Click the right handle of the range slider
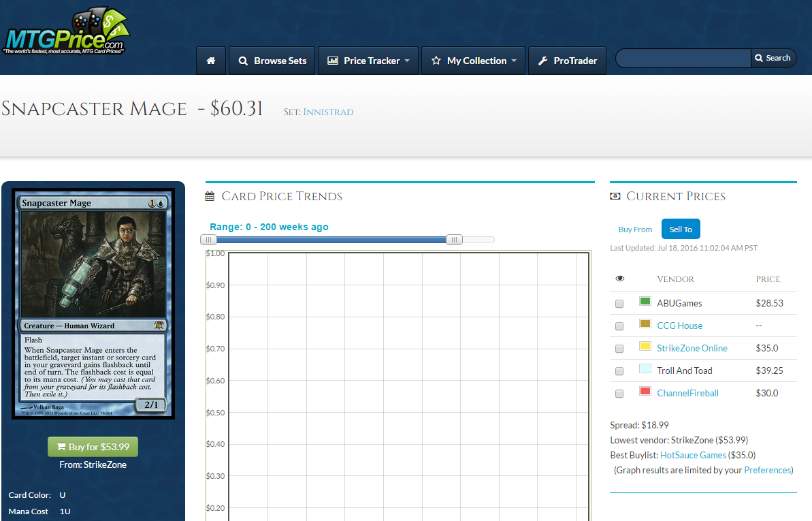Image resolution: width=812 pixels, height=521 pixels. pyautogui.click(x=454, y=240)
